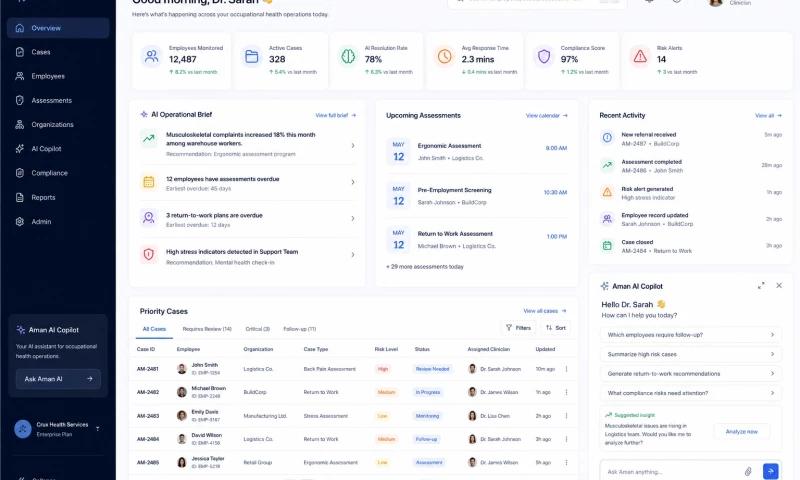The height and width of the screenshot is (480, 800).
Task: Select the Critical (3) tab
Action: click(x=258, y=329)
